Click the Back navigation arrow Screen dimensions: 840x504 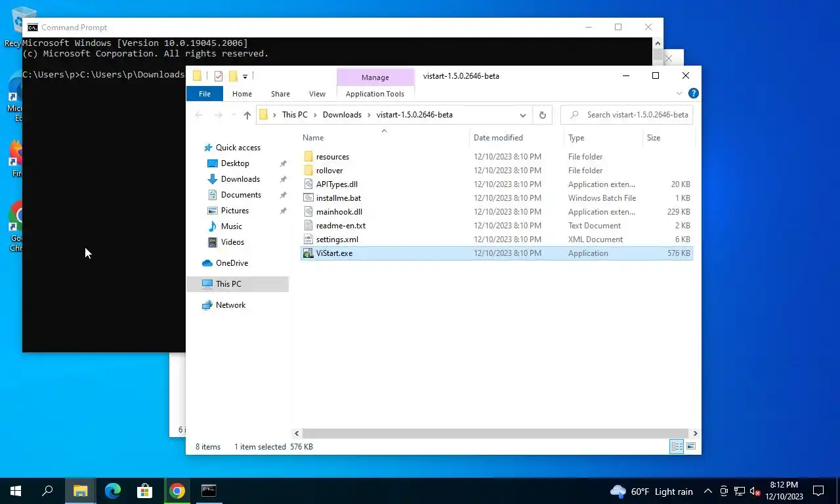199,115
